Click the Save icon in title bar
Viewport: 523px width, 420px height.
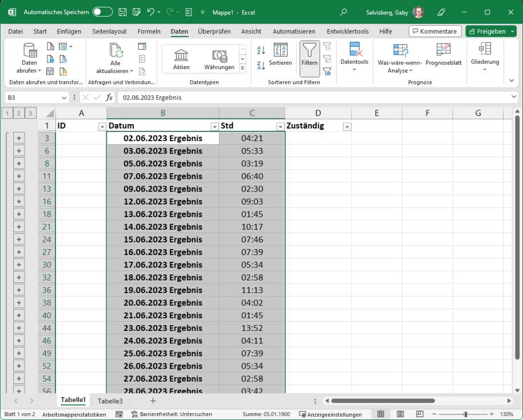pyautogui.click(x=122, y=12)
